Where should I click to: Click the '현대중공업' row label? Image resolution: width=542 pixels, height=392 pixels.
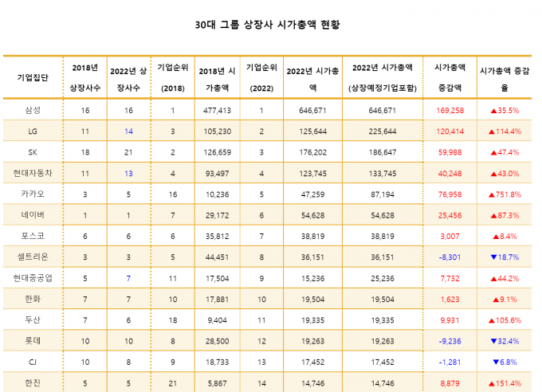[x=33, y=276]
